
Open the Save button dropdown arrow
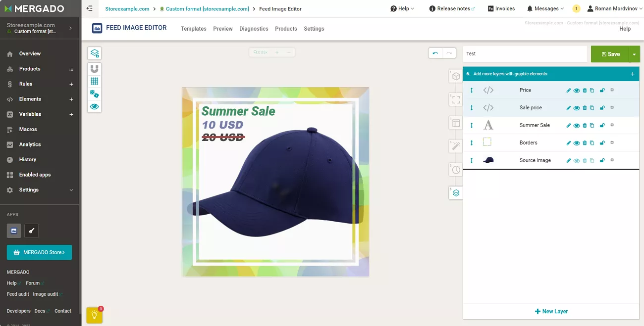point(635,54)
